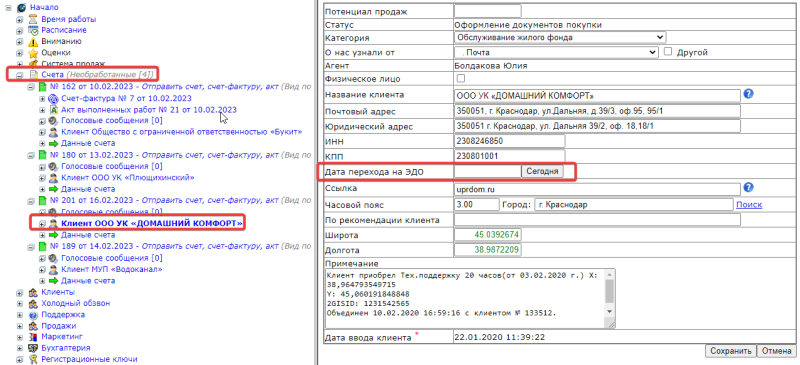Viewport: 800px width, 365px height.
Task: Select Клиент МУП «Водоканал»
Action: [112, 270]
